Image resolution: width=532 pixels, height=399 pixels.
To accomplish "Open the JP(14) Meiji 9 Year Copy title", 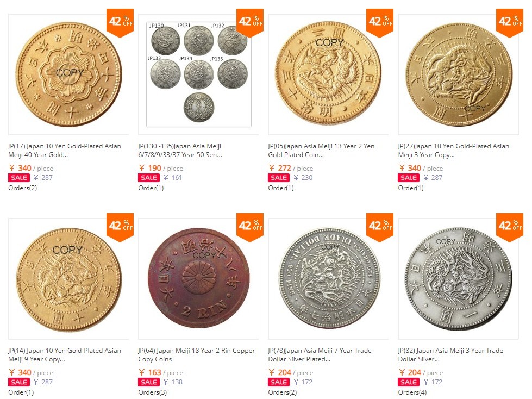I will tap(64, 355).
